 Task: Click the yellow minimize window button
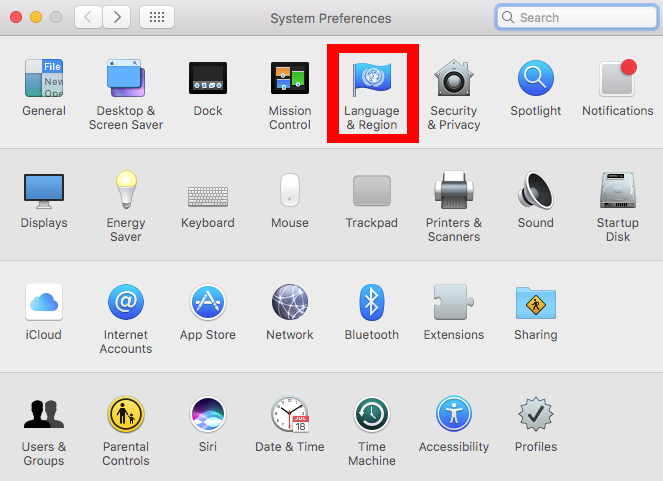[36, 17]
